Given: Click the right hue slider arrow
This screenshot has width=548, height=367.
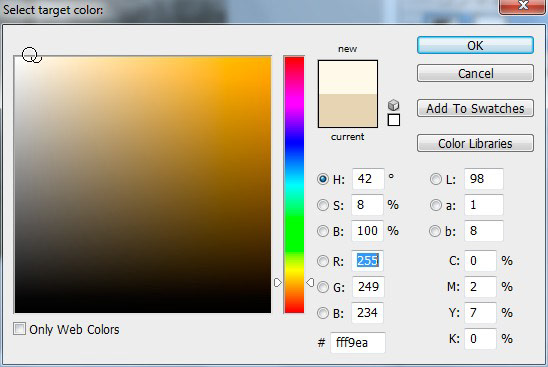Looking at the screenshot, I should pos(310,282).
